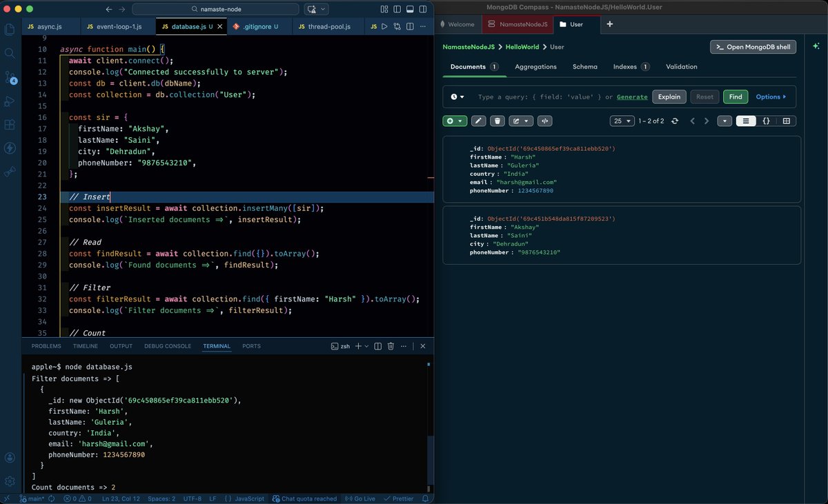Split the terminal panel

pos(378,346)
